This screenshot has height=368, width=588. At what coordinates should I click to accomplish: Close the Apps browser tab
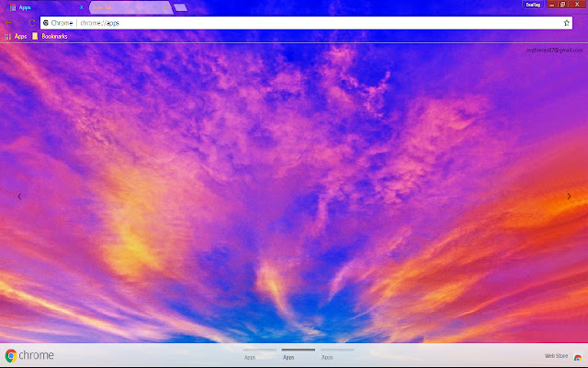(81, 6)
